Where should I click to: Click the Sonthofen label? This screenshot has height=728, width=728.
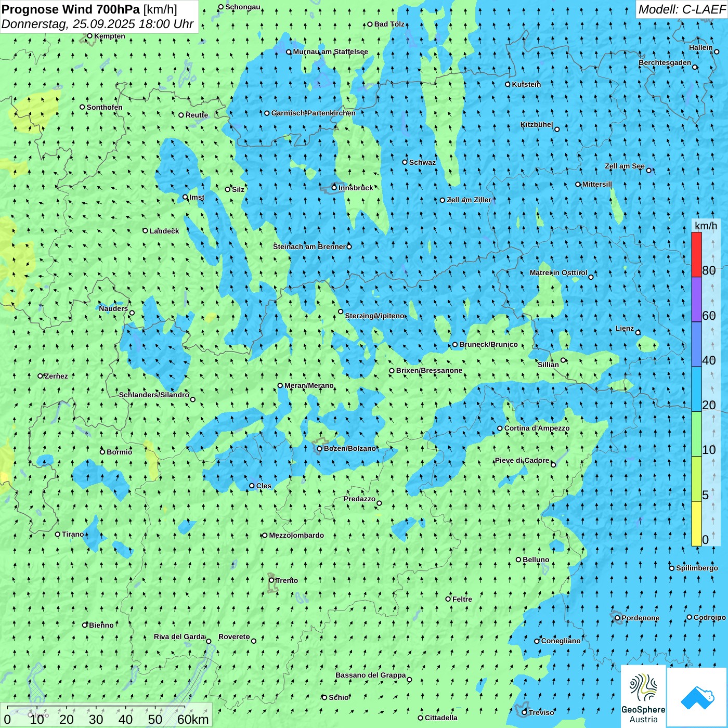pyautogui.click(x=105, y=107)
